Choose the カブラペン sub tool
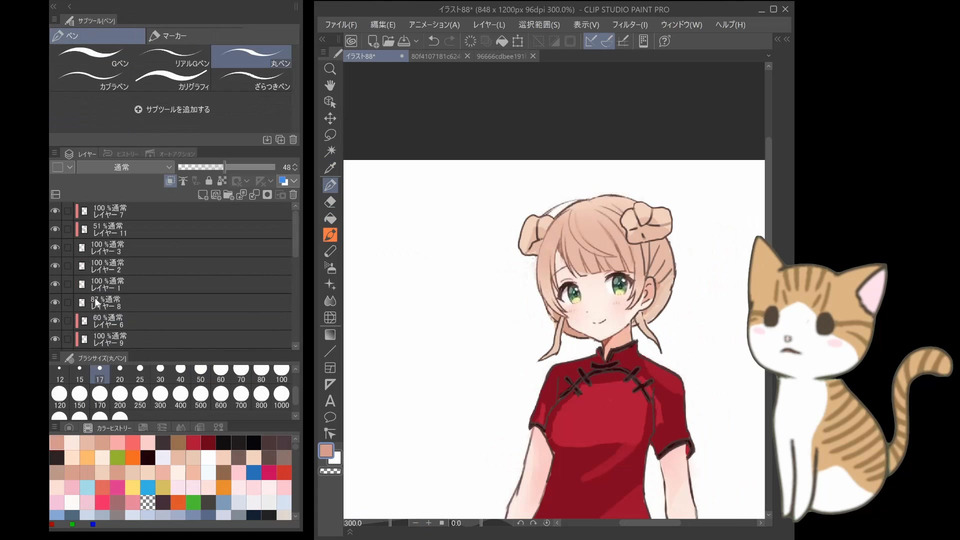This screenshot has width=960, height=540. tap(94, 80)
